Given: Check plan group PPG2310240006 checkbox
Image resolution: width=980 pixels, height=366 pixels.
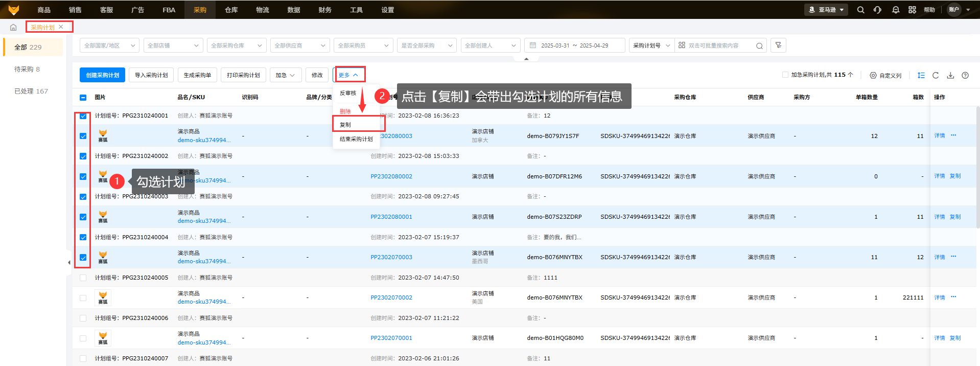Looking at the screenshot, I should (x=83, y=318).
